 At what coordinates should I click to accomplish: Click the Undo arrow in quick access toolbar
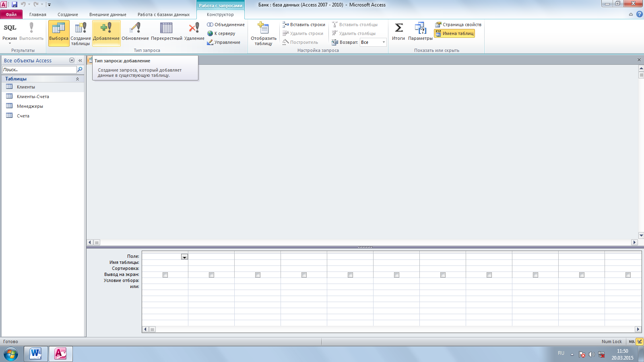tap(23, 4)
